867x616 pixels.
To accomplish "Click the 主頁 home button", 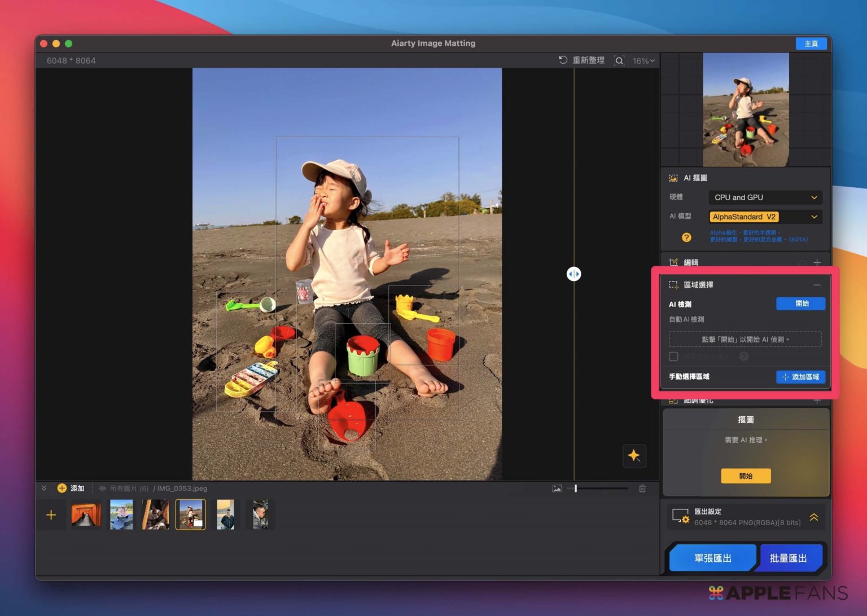I will [811, 44].
